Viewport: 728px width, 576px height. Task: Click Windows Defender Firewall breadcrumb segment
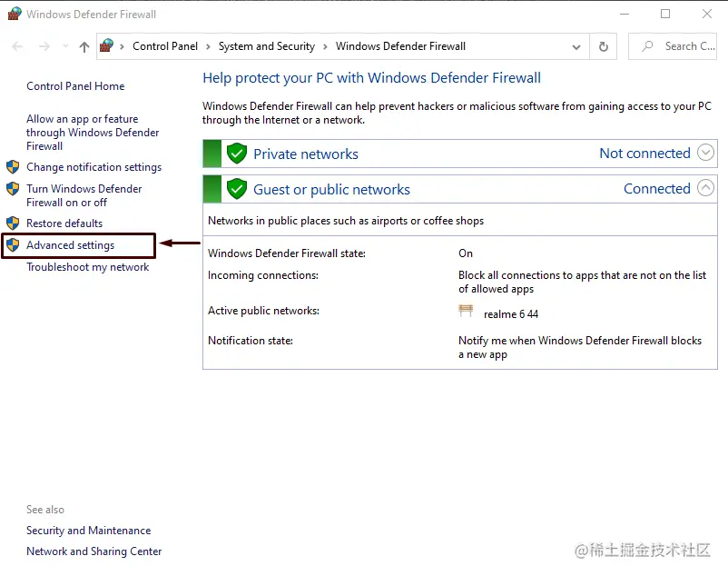click(x=400, y=46)
